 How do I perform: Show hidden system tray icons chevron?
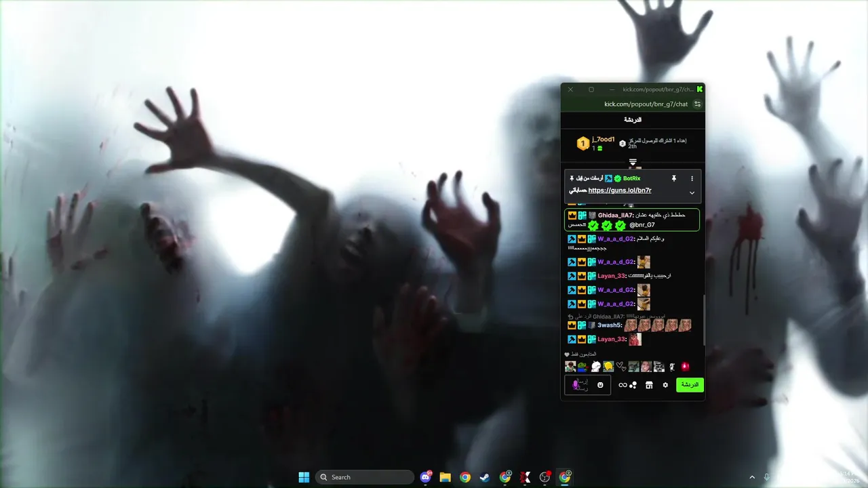click(751, 477)
